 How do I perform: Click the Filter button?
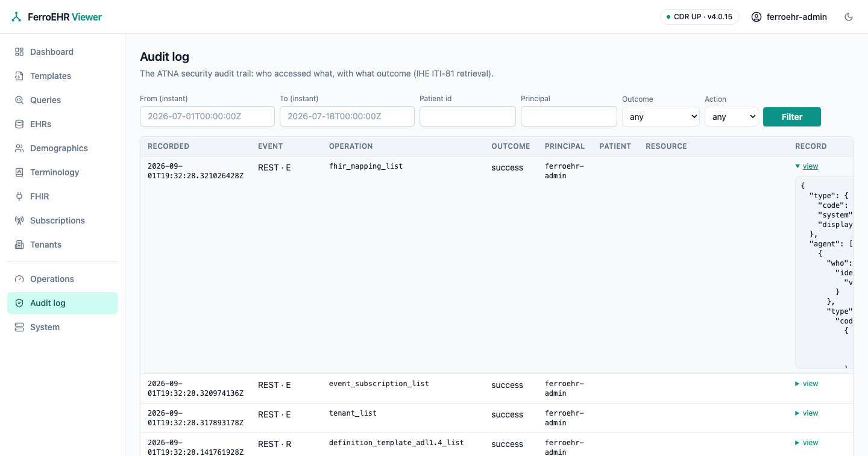pos(791,117)
